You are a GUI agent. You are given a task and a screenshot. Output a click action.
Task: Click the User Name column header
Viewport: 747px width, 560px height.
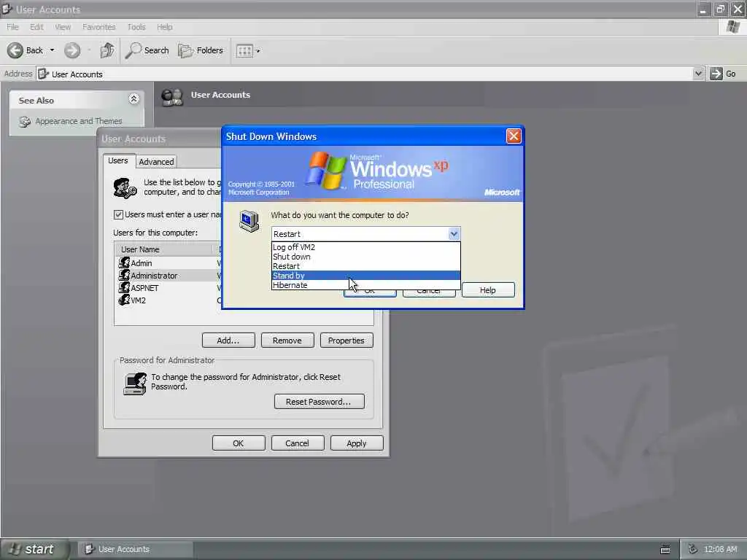pos(163,249)
